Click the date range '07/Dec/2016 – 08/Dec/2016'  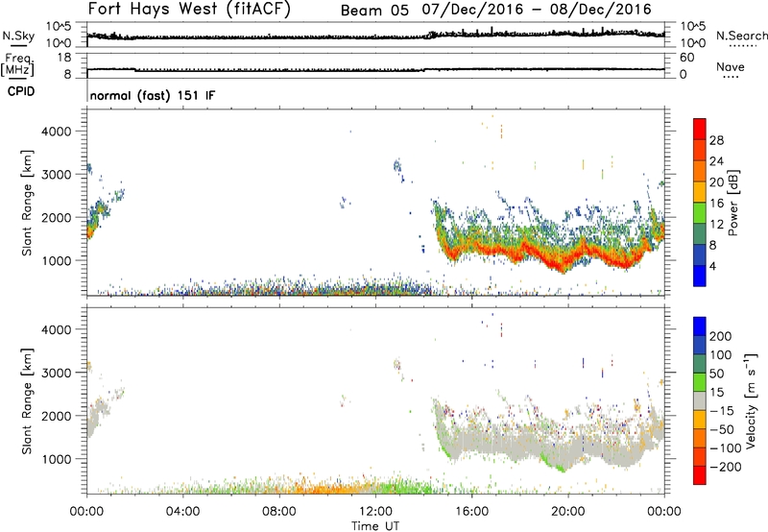click(x=537, y=10)
